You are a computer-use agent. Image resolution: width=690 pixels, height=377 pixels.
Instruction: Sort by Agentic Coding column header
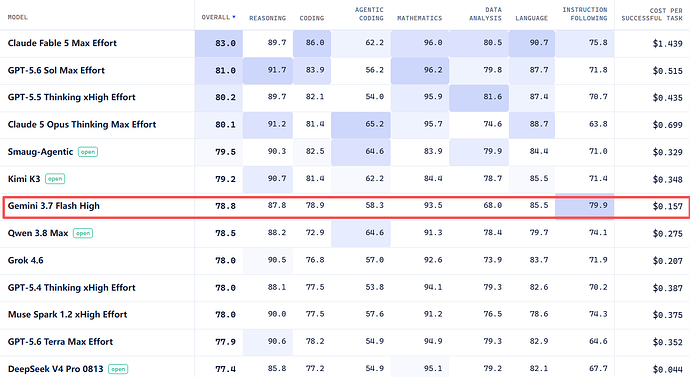369,14
